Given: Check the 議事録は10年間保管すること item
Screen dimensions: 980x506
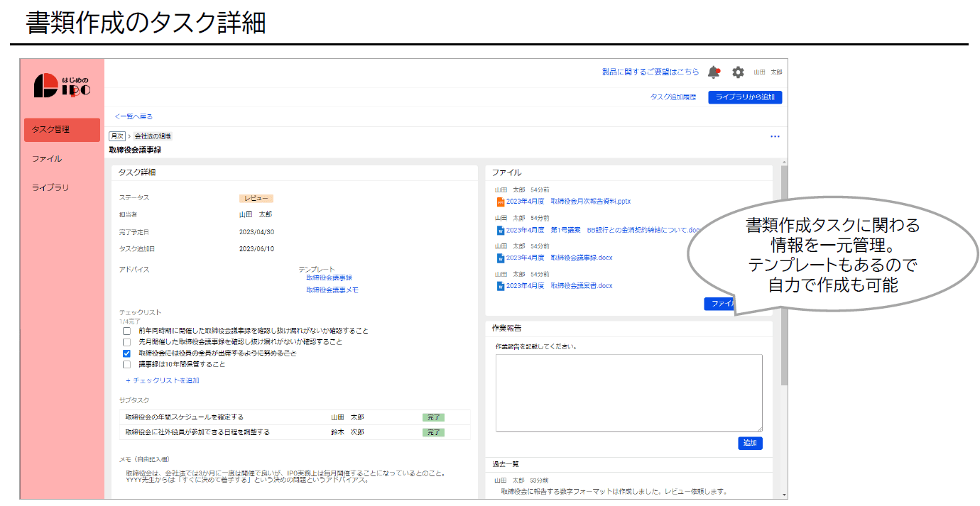Looking at the screenshot, I should click(x=126, y=365).
